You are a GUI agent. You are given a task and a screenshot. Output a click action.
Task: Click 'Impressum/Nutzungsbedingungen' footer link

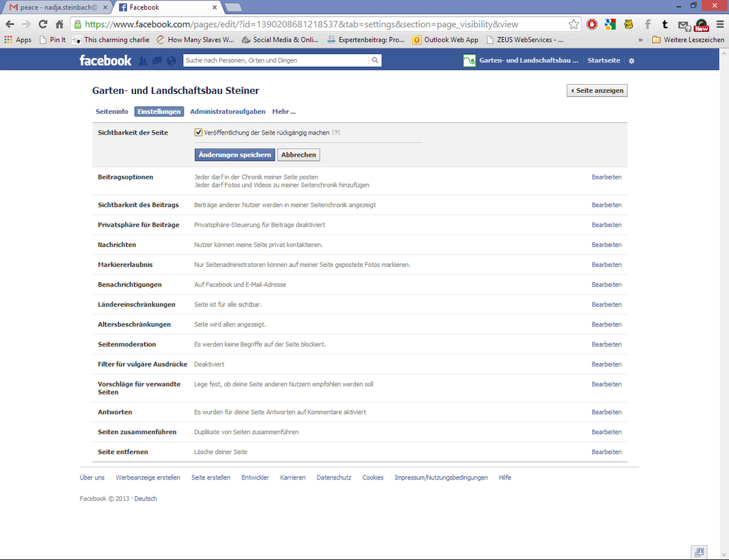pos(441,477)
